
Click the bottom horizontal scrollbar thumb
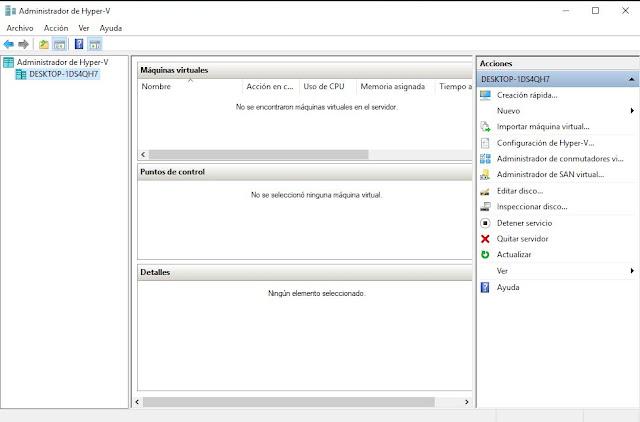289,402
